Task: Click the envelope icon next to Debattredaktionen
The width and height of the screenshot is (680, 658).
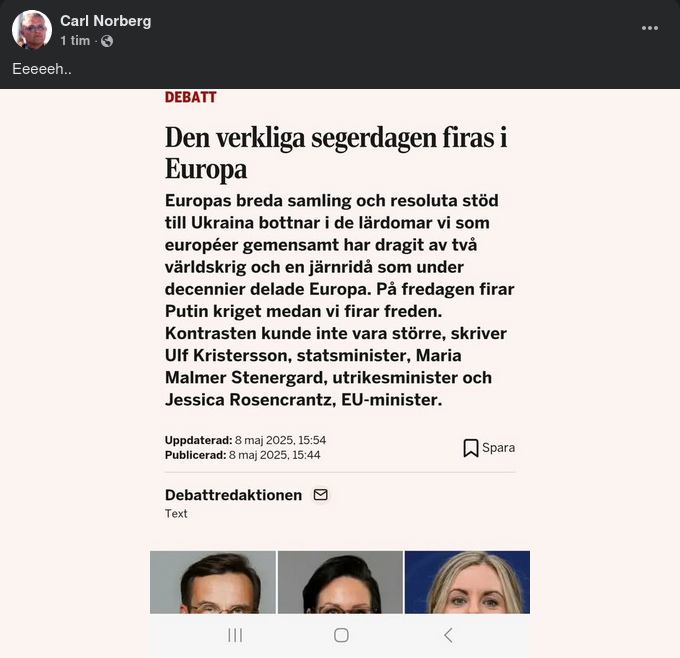Action: (x=320, y=494)
